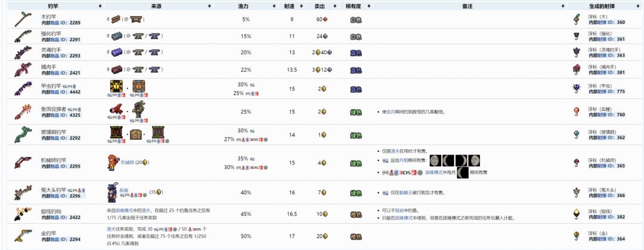Click the 16.5 velocity value for 熔线钓钩
644x250 pixels.
[x=292, y=214]
